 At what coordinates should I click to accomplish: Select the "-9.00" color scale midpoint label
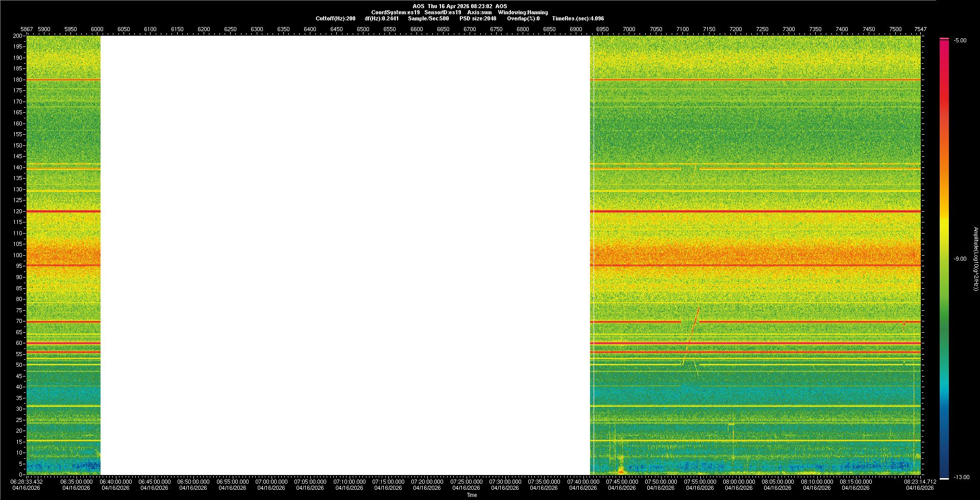coord(960,259)
